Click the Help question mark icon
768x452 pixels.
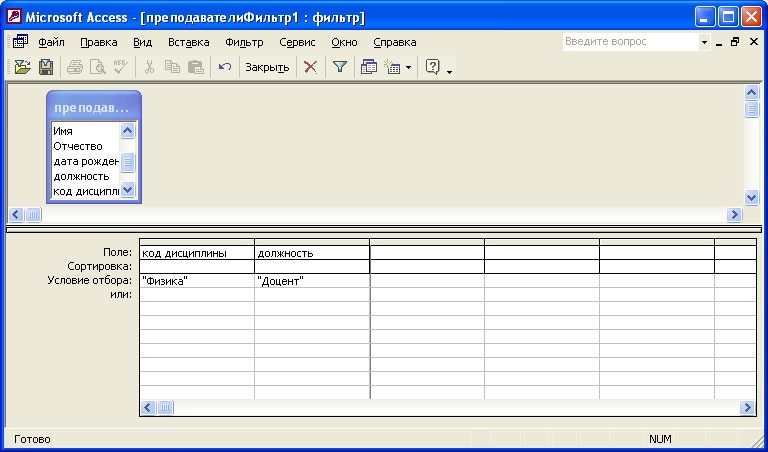pyautogui.click(x=432, y=67)
